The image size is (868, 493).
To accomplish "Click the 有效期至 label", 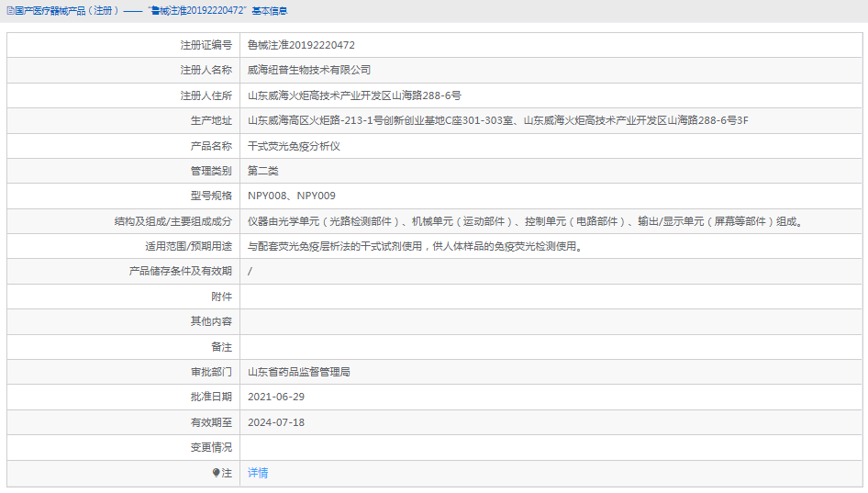I will (211, 422).
